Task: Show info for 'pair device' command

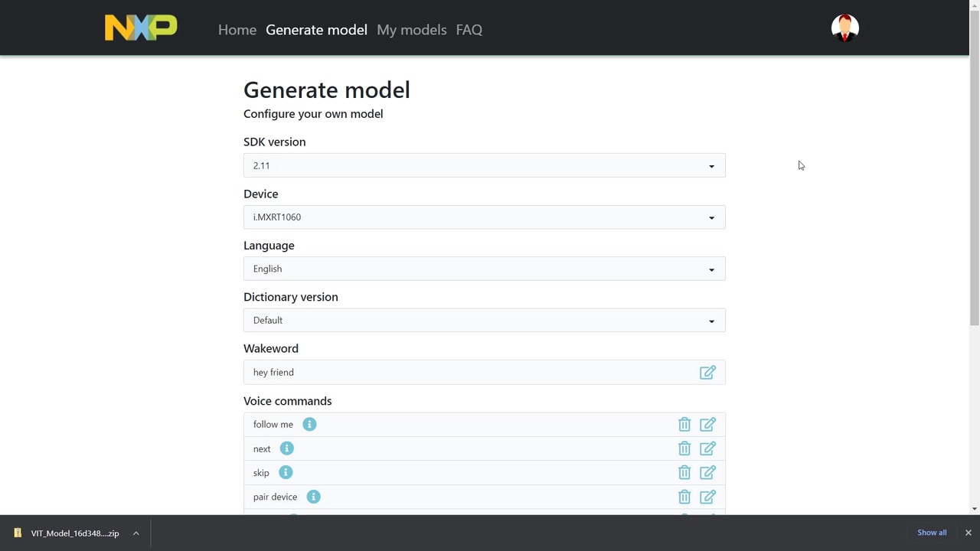Action: [x=313, y=497]
